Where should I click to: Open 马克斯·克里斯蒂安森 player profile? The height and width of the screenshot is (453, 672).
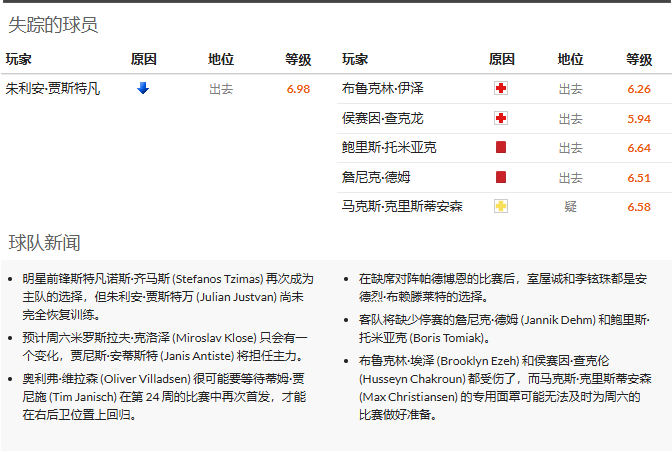point(402,206)
